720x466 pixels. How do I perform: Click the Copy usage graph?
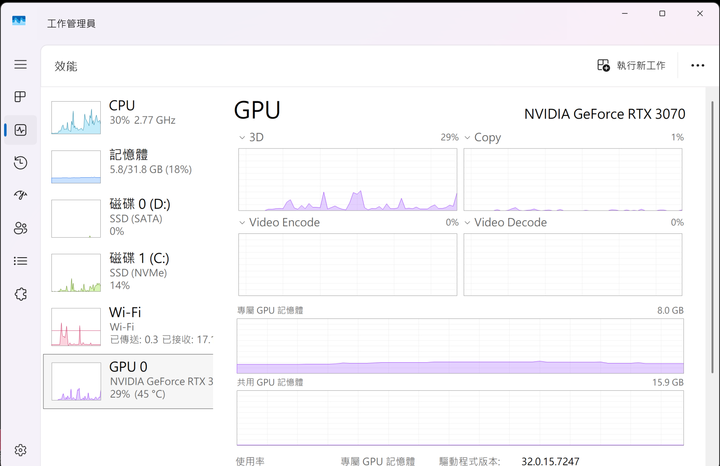[x=573, y=179]
